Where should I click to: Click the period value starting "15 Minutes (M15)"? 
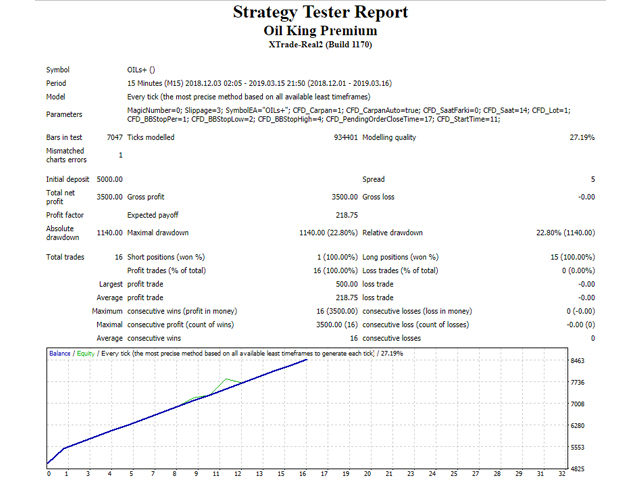tap(260, 83)
